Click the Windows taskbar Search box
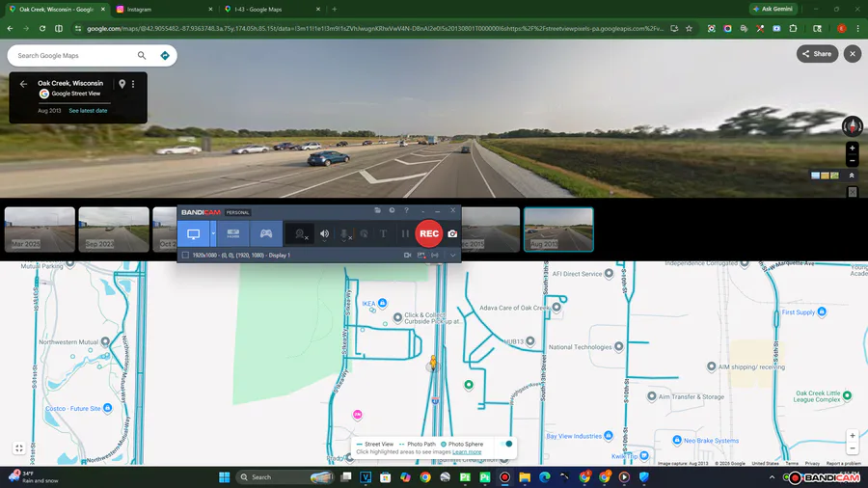This screenshot has height=488, width=868. [x=286, y=477]
